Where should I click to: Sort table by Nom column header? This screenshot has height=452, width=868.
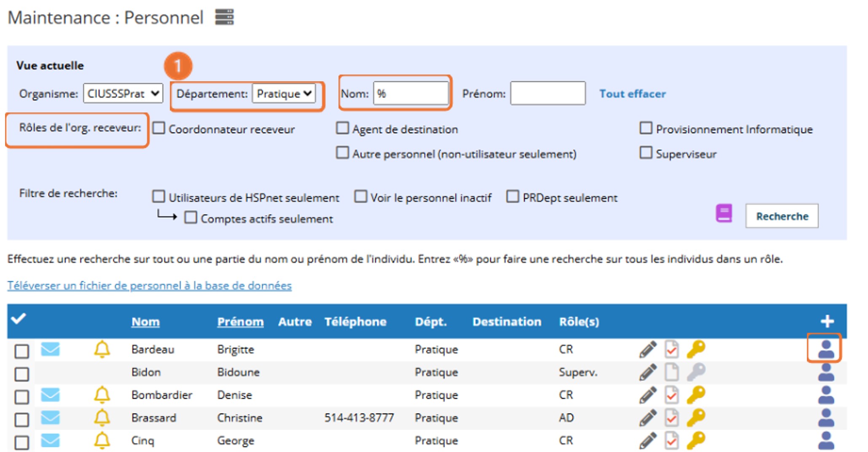tap(145, 322)
